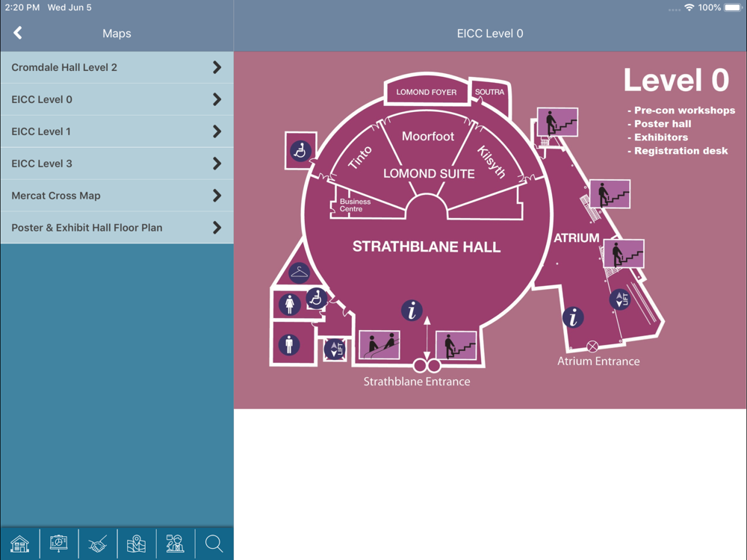
Task: Tap the Exhibitors legend line
Action: coord(657,137)
